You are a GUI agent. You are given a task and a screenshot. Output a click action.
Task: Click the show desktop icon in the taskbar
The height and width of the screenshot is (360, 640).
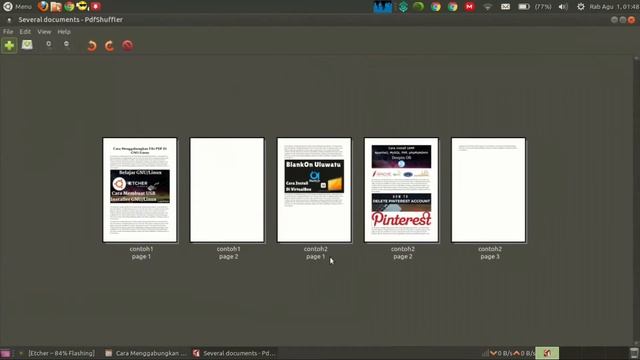tap(5, 353)
